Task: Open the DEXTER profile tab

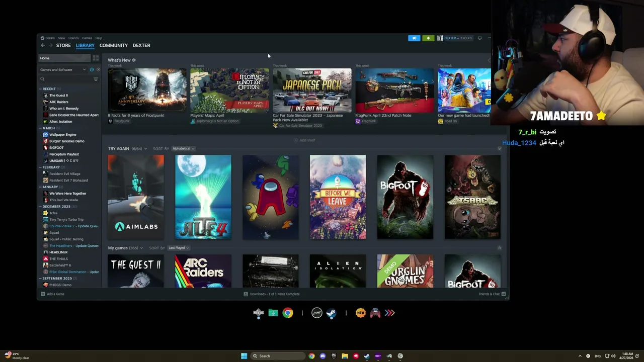Action: coord(141,45)
